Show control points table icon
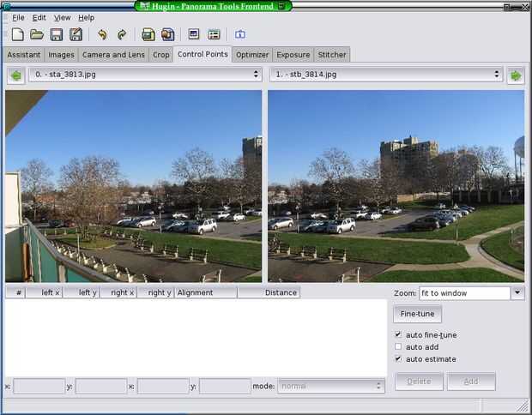This screenshot has width=532, height=415. tap(214, 34)
